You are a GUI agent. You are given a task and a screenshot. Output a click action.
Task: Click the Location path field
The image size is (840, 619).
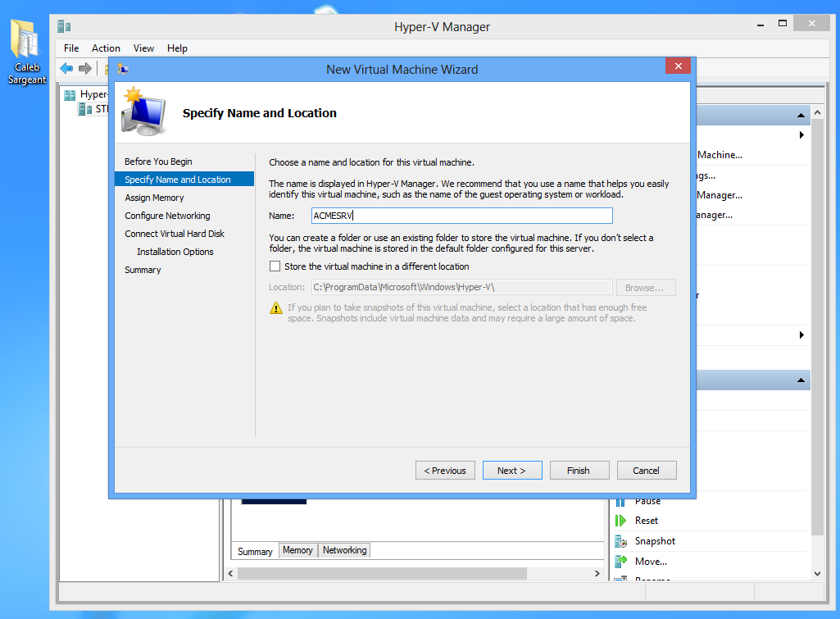[x=461, y=287]
